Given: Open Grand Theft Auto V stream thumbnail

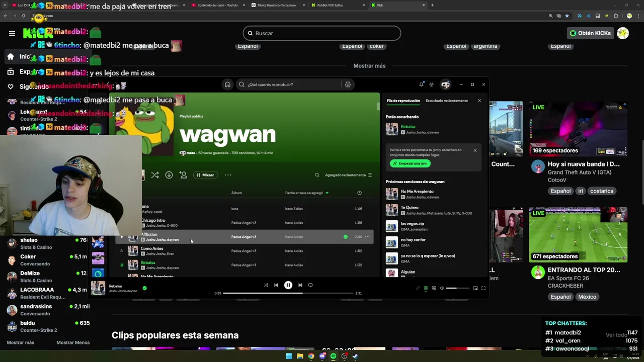Looking at the screenshot, I should click(x=578, y=129).
